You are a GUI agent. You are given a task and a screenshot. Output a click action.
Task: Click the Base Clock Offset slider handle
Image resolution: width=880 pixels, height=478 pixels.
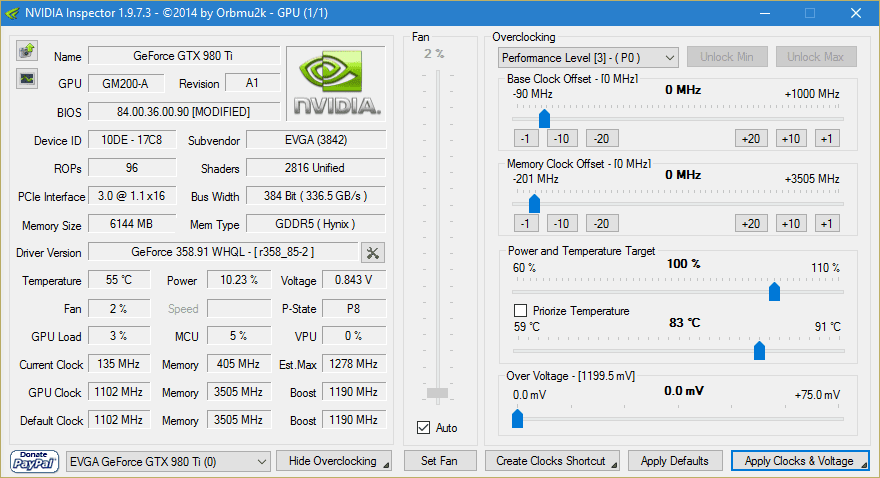tap(544, 118)
